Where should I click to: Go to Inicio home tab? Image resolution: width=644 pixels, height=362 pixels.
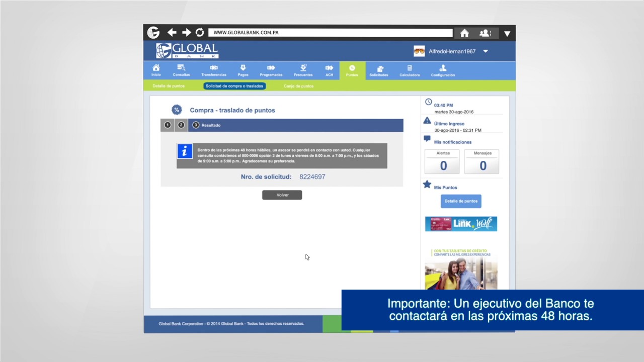point(156,70)
